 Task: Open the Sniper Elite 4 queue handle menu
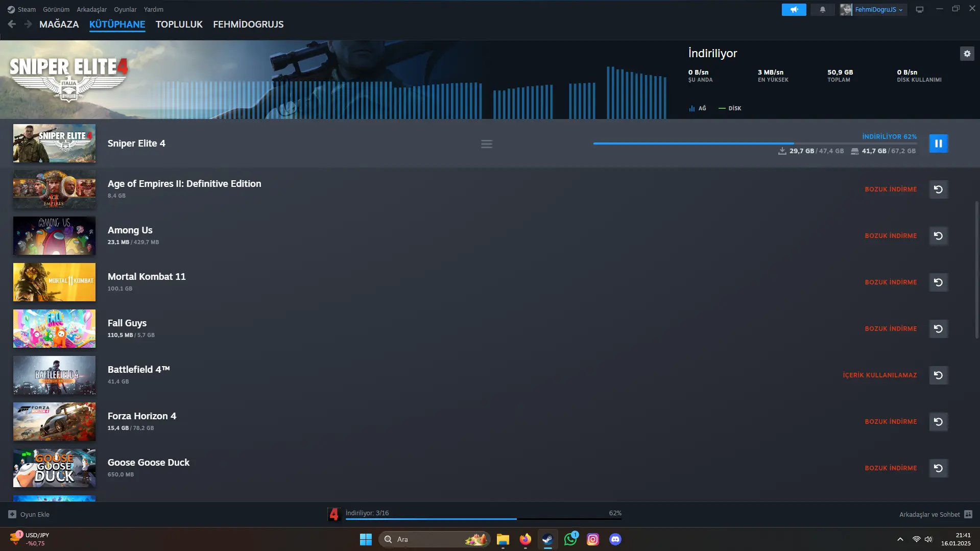click(487, 144)
